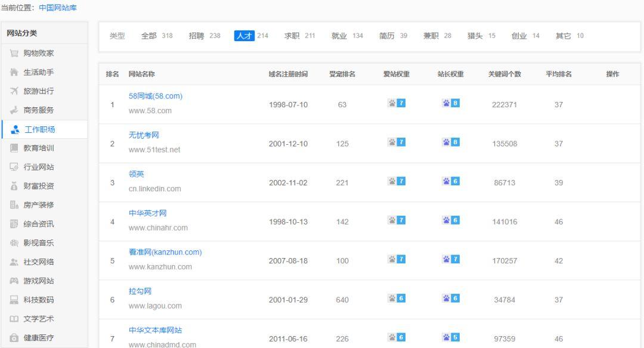Click the medical kit icon beside 健康医疗
644x348 pixels.
(14, 338)
